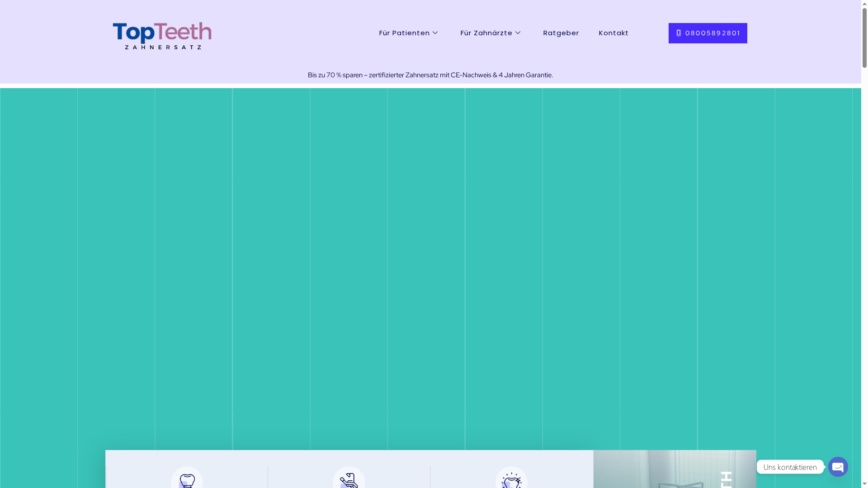
Task: Click the Uns kontaktieren chat label
Action: (790, 467)
